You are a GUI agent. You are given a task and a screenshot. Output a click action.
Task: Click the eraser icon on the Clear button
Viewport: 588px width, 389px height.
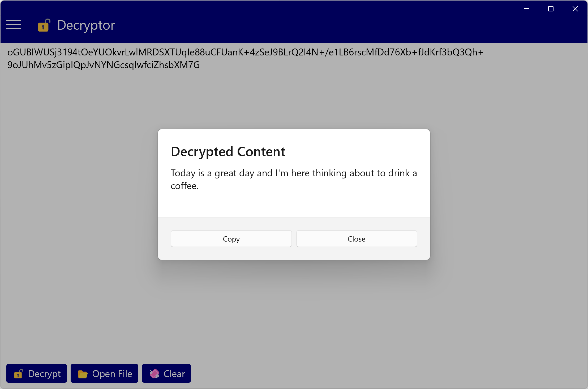[155, 374]
